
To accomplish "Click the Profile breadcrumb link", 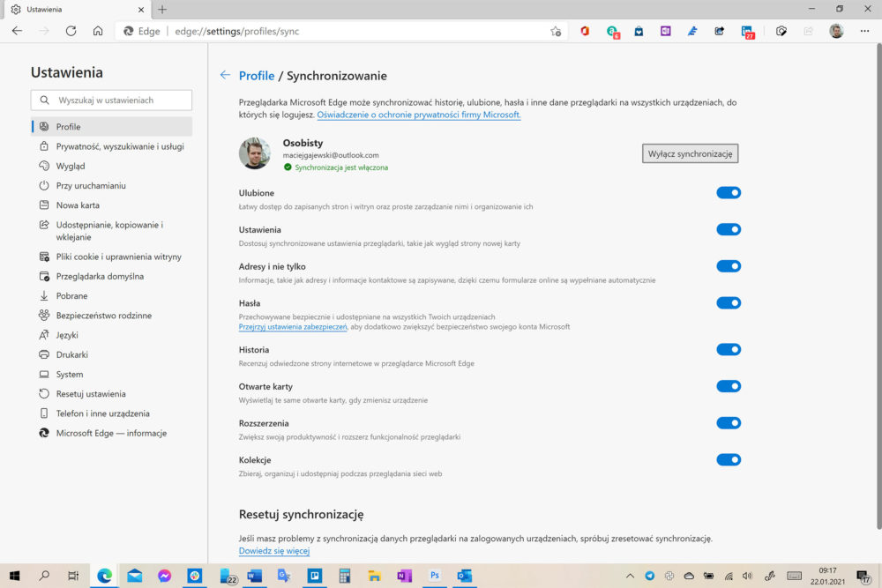I will point(257,76).
